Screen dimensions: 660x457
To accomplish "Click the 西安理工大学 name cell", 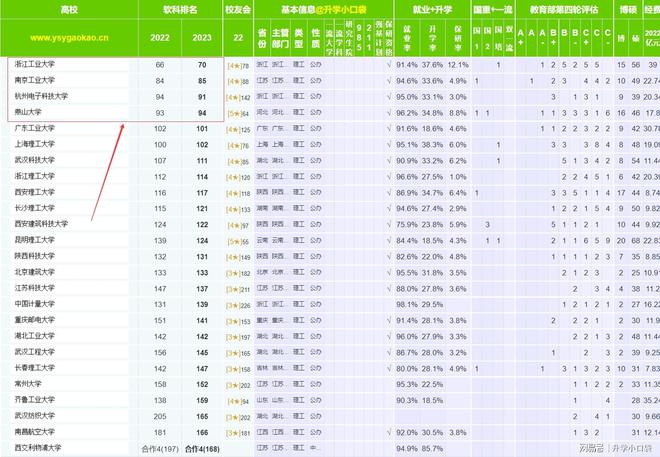I will pos(35,192).
